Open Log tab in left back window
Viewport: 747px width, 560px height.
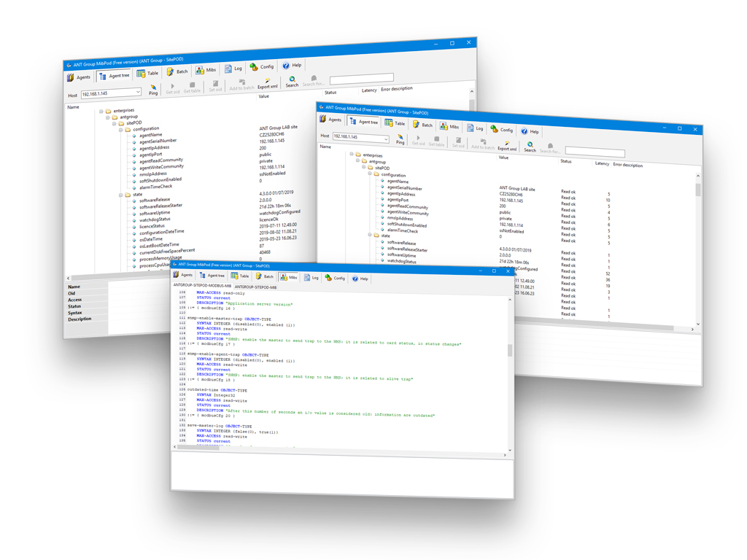coord(233,68)
